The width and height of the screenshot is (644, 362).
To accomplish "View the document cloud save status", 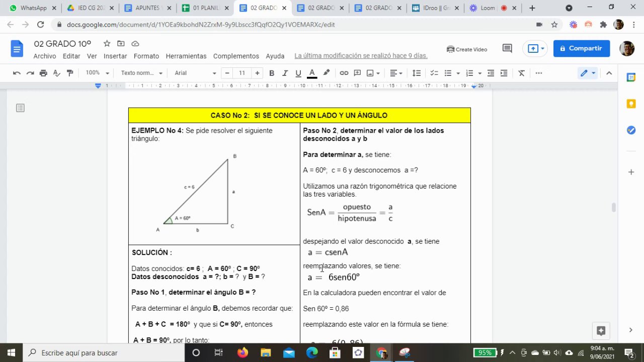I will point(135,44).
